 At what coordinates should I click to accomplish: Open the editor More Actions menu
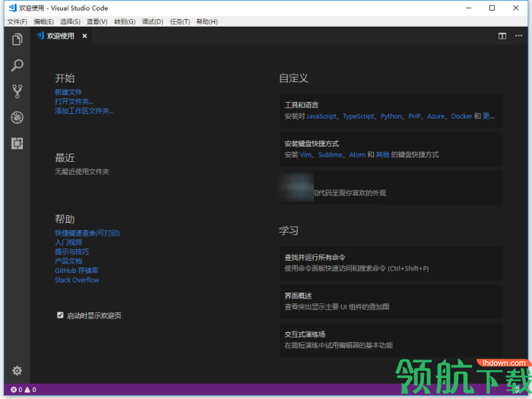(x=518, y=36)
